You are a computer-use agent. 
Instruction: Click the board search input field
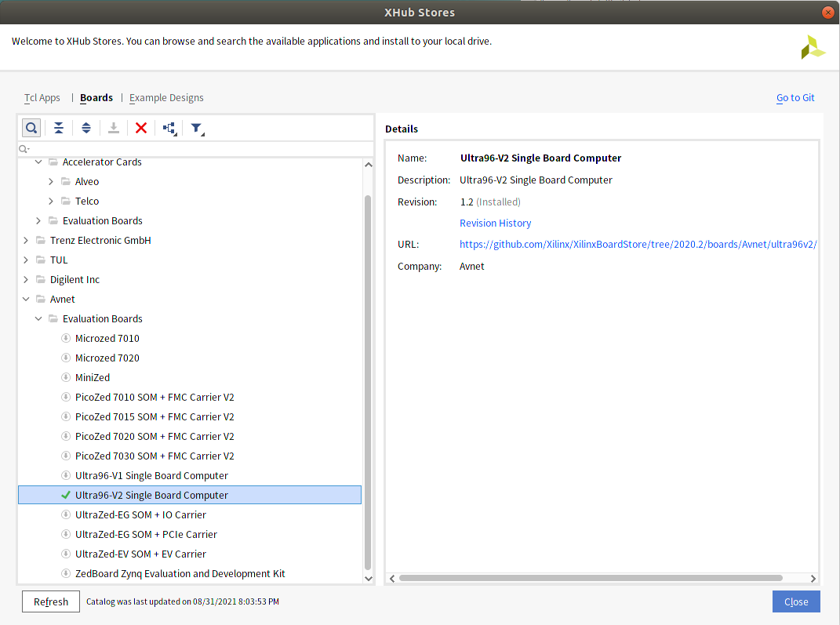tap(195, 149)
